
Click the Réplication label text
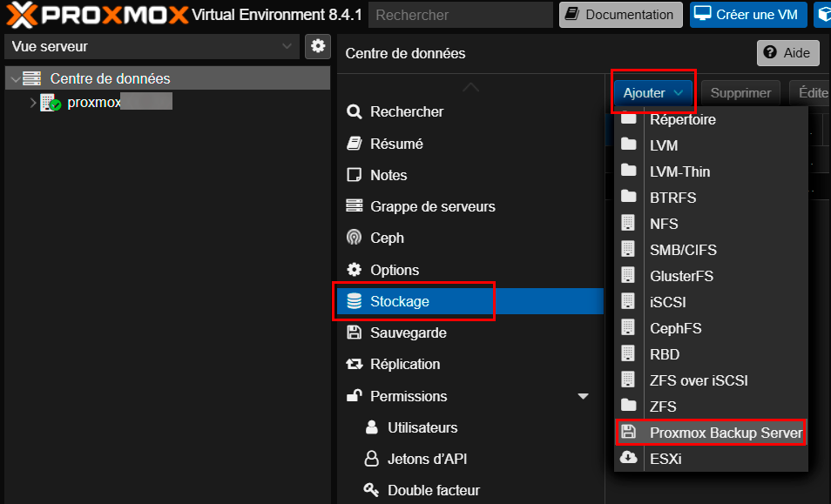point(405,364)
